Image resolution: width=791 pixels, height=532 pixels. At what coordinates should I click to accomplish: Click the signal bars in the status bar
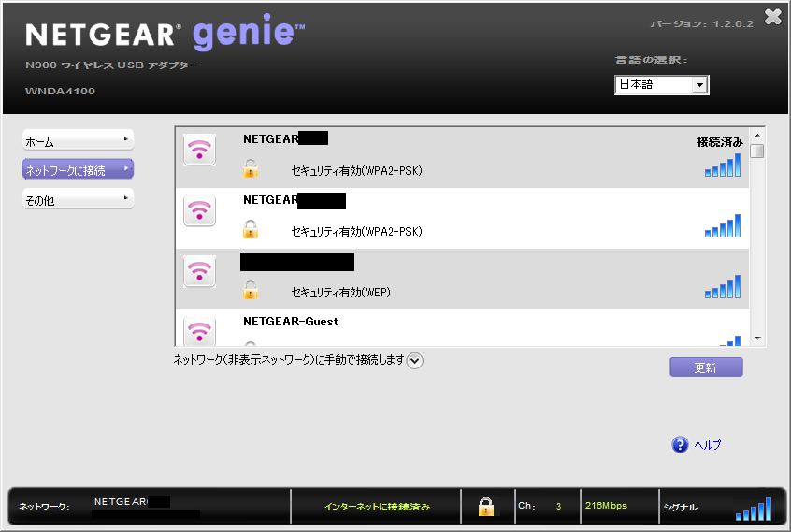(x=753, y=508)
